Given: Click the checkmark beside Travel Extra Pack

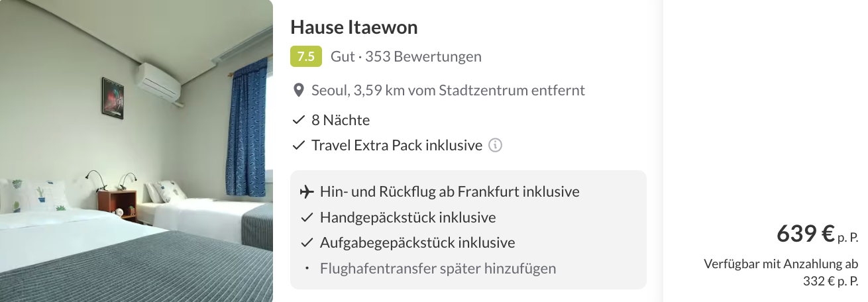Looking at the screenshot, I should (298, 145).
